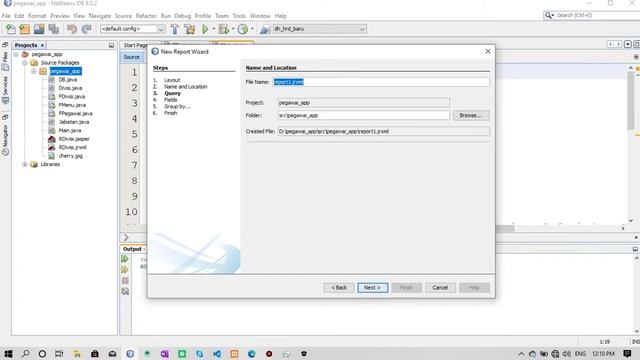Minimize the Projects panel window icon
The height and width of the screenshot is (360, 640).
[x=111, y=45]
